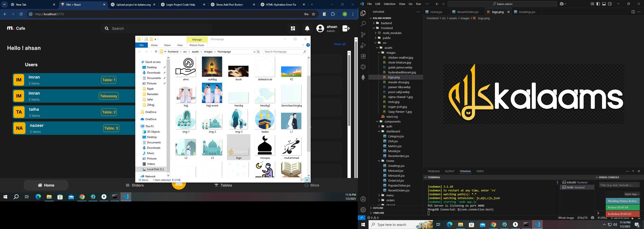This screenshot has width=644, height=229.
Task: Switch to Greetings.jsx editor tab
Action: (x=527, y=12)
